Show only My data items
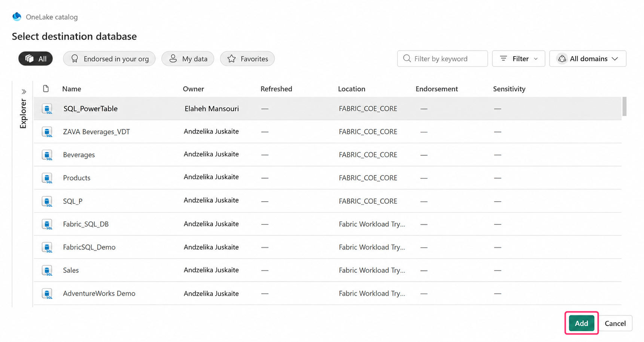The image size is (644, 342). [188, 59]
